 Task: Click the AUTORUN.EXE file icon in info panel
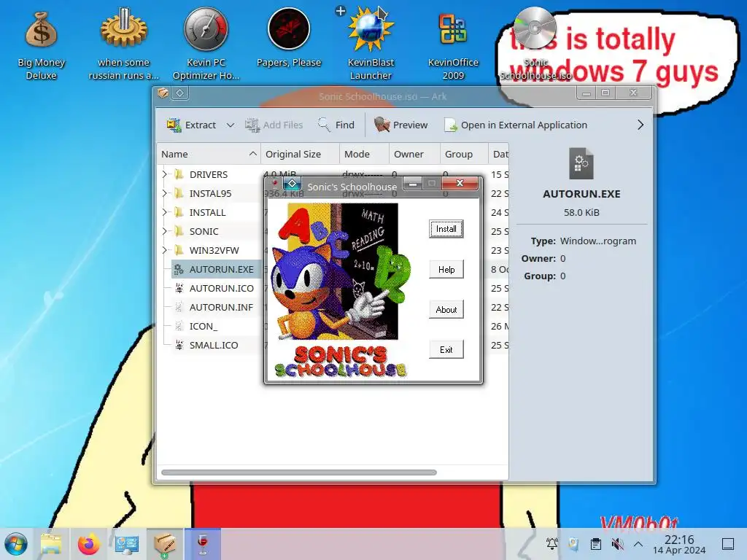click(581, 163)
